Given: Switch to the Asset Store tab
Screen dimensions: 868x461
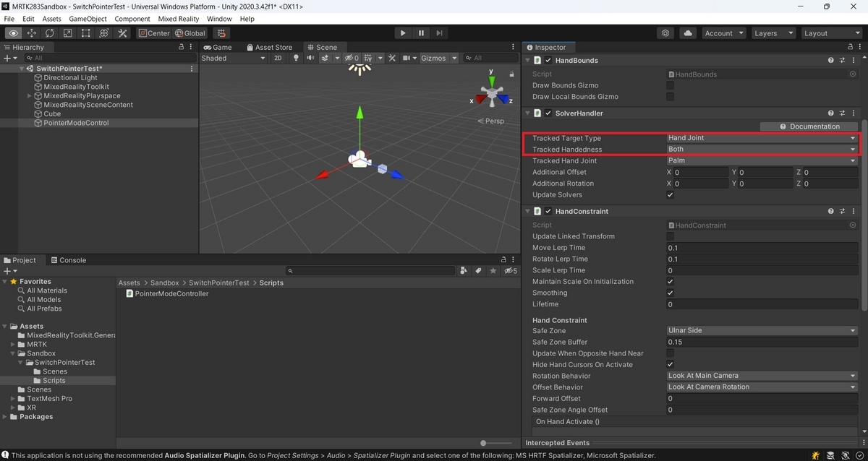Looking at the screenshot, I should 270,47.
